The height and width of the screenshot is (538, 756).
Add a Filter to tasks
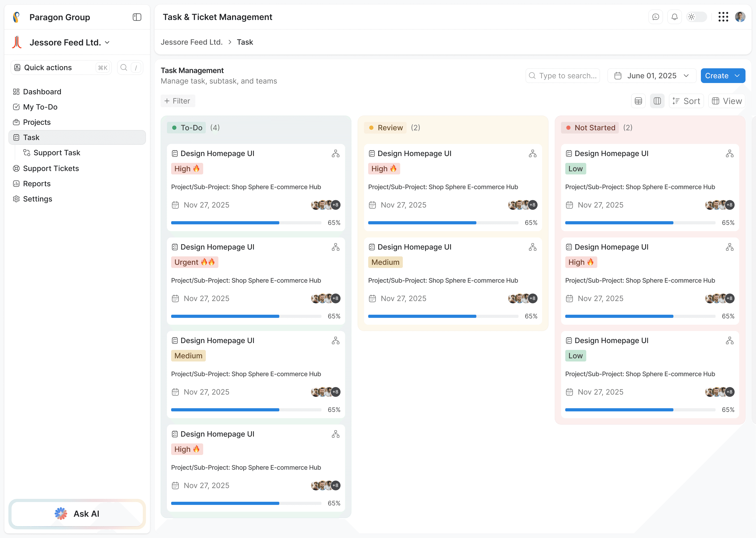pos(177,101)
